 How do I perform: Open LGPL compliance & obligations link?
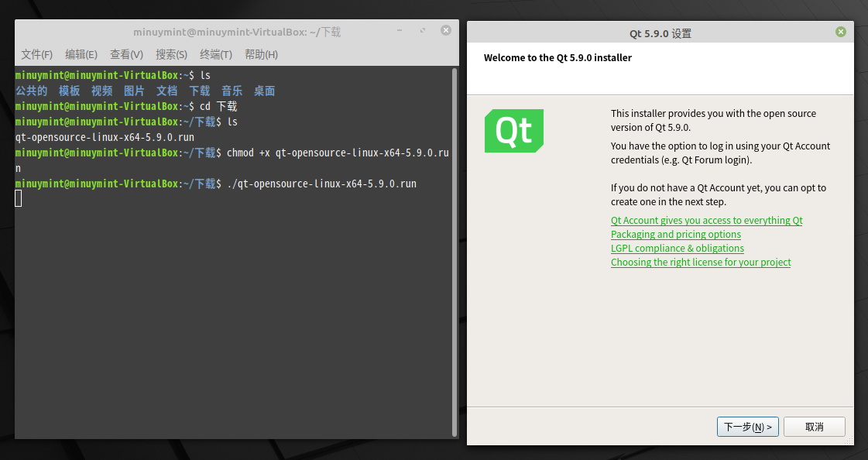(x=677, y=248)
